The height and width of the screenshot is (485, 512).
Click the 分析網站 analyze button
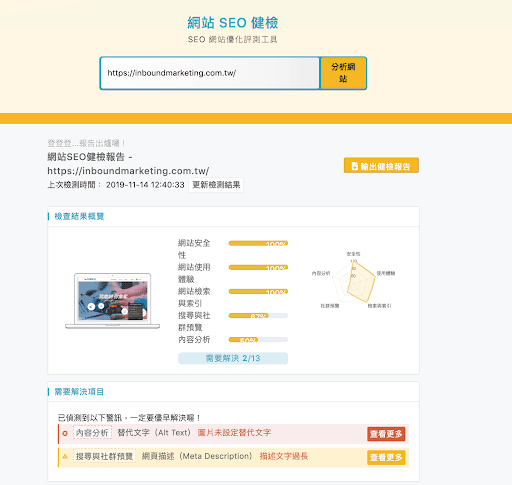tap(343, 73)
